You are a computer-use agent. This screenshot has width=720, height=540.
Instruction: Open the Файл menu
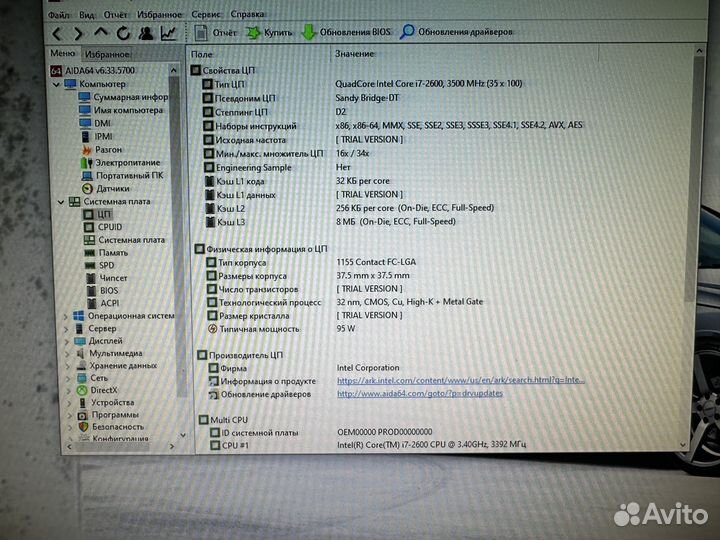click(59, 15)
